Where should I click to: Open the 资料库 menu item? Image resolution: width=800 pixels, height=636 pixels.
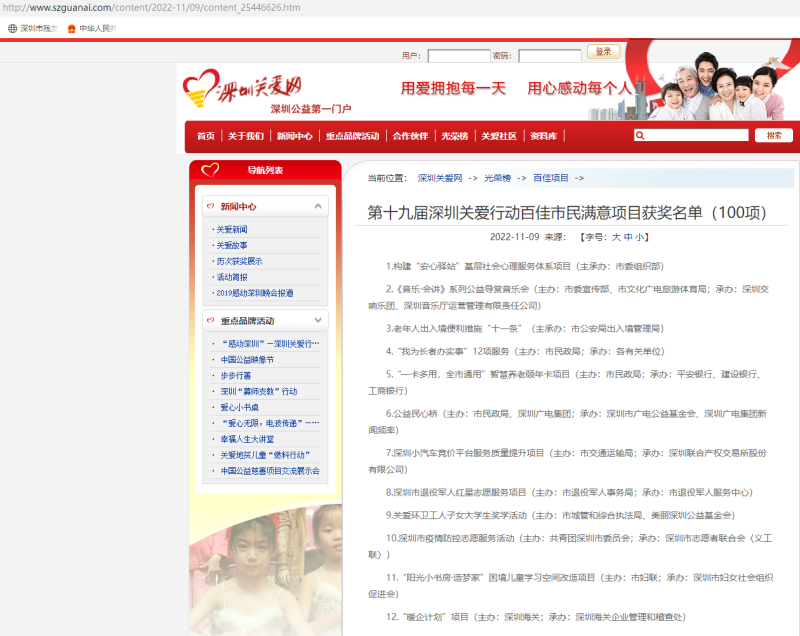[543, 136]
